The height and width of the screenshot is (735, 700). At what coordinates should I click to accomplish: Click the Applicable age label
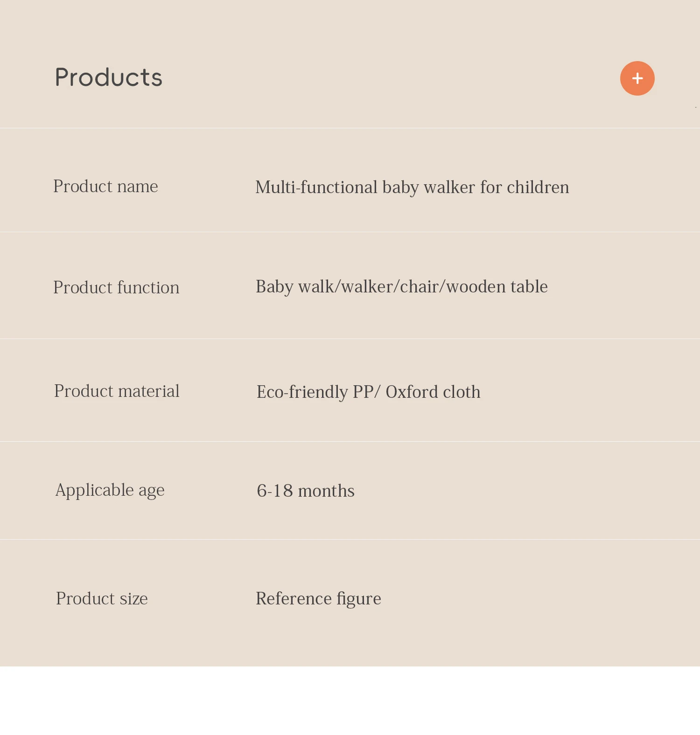coord(110,490)
